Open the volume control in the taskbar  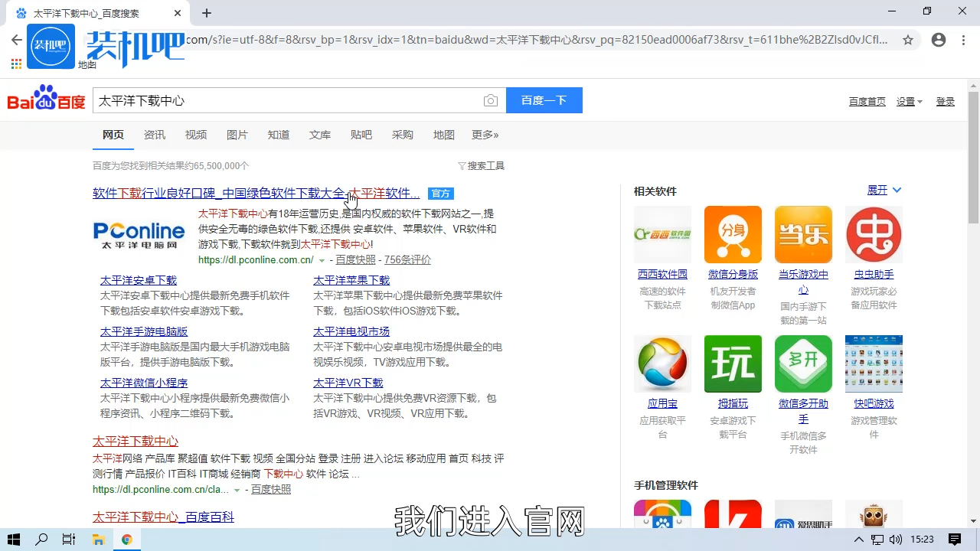pyautogui.click(x=897, y=540)
